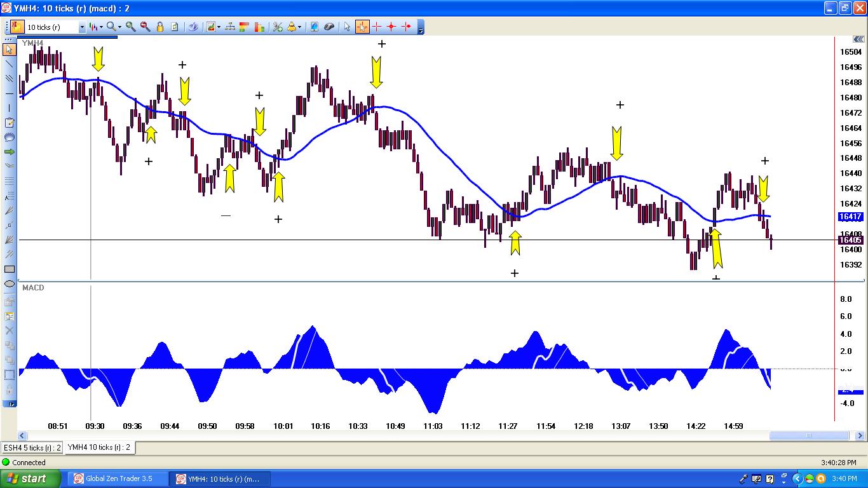This screenshot has width=868, height=488.
Task: Toggle the highlighted crosshair cursor mode
Action: click(x=362, y=27)
